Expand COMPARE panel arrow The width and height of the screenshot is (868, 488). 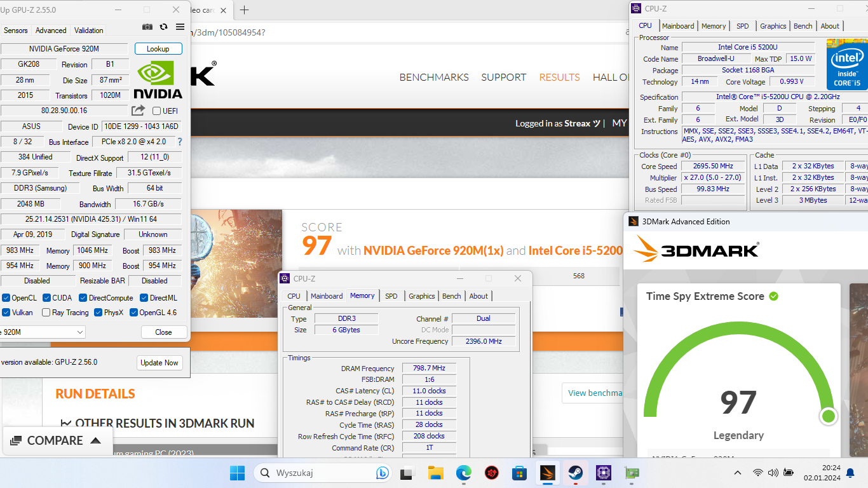click(96, 440)
